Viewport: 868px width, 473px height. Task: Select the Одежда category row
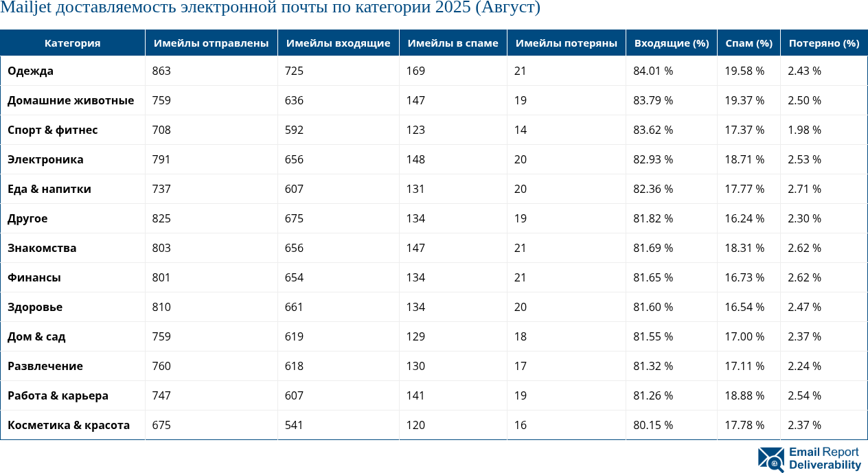30,71
